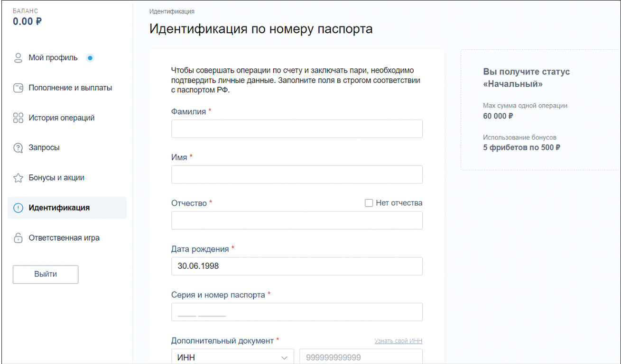Click the 5 фрибетов по 500 ₽ text
This screenshot has height=364, width=621.
coord(522,147)
